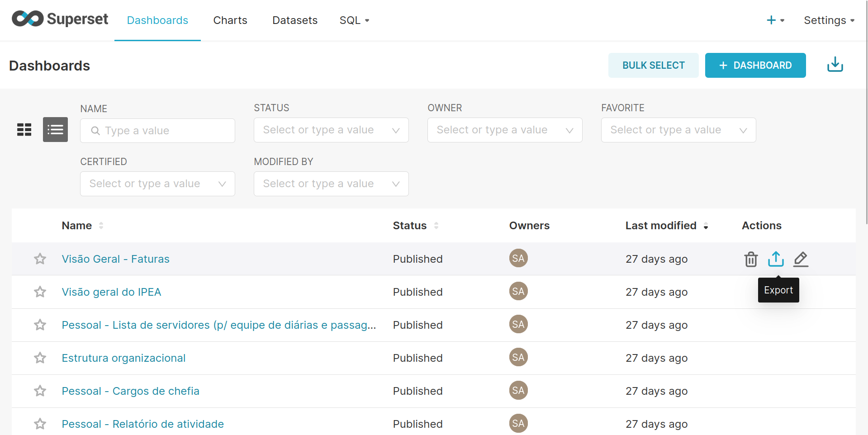Switch to card grid view
Screen dimensions: 868x435
[x=24, y=130]
